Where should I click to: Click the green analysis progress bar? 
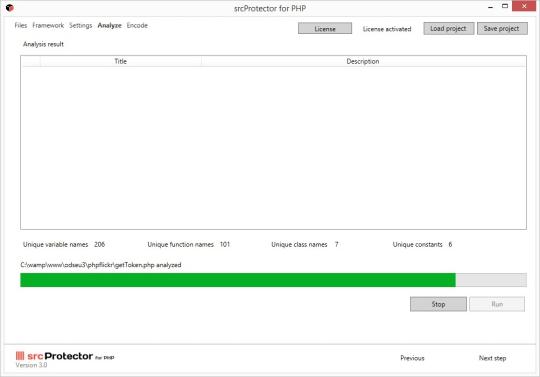(x=273, y=280)
